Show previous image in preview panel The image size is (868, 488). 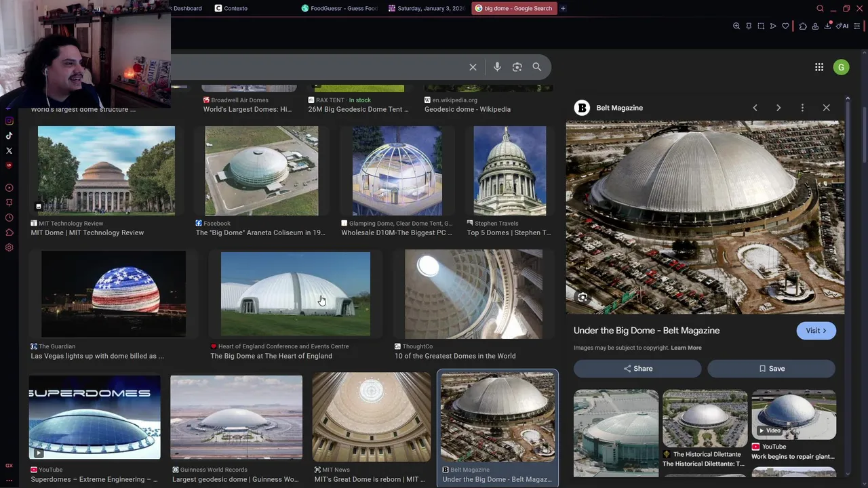coord(755,108)
